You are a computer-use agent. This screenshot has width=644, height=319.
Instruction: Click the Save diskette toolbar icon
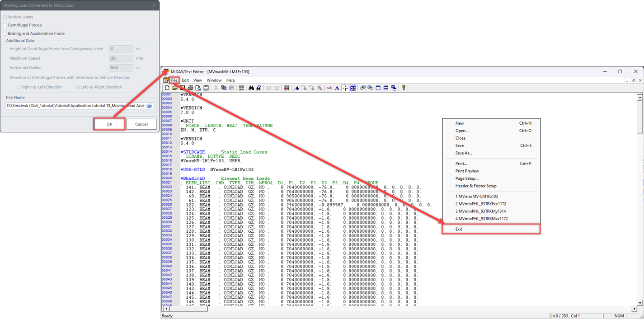[183, 88]
